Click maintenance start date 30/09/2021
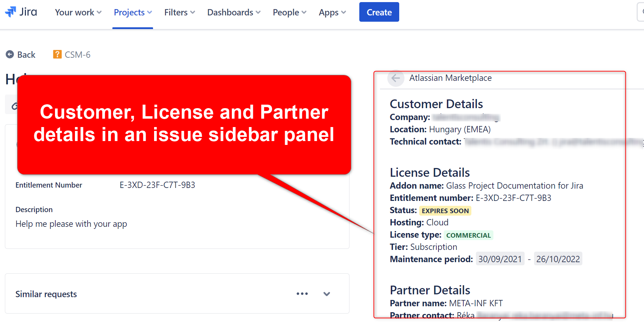 click(500, 259)
